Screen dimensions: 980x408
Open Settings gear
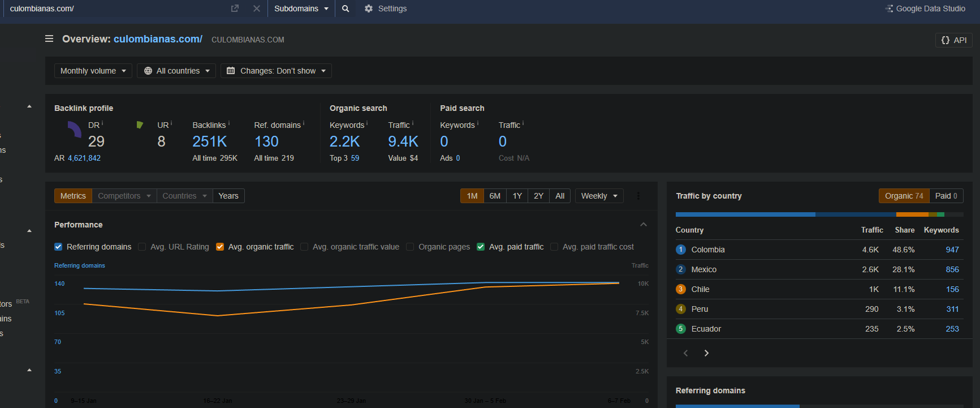(x=369, y=8)
